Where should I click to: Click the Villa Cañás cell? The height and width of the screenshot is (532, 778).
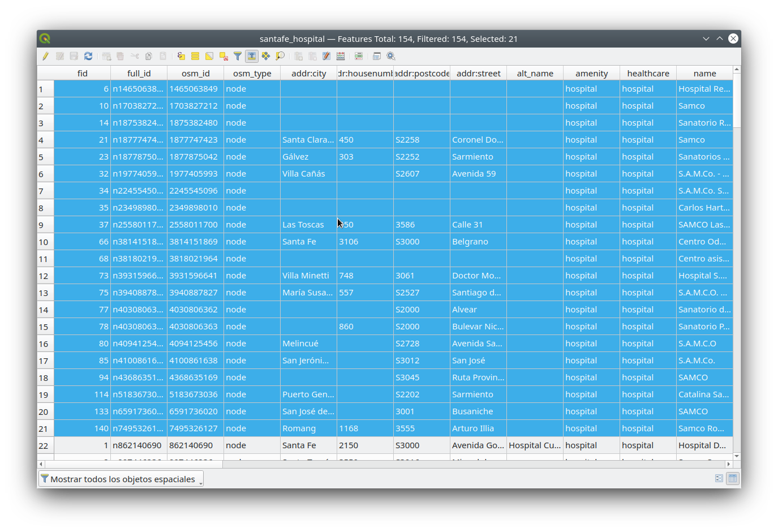pyautogui.click(x=309, y=174)
